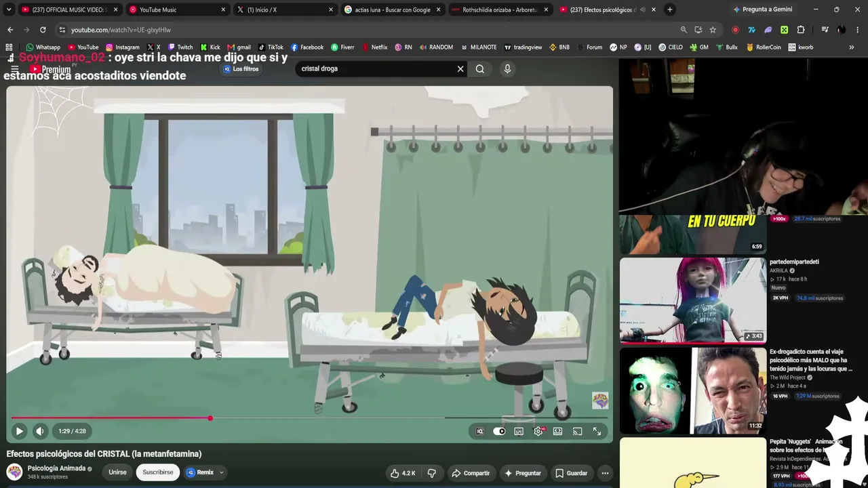868x488 pixels.
Task: Show more bookmarks with the chevron
Action: pyautogui.click(x=852, y=47)
